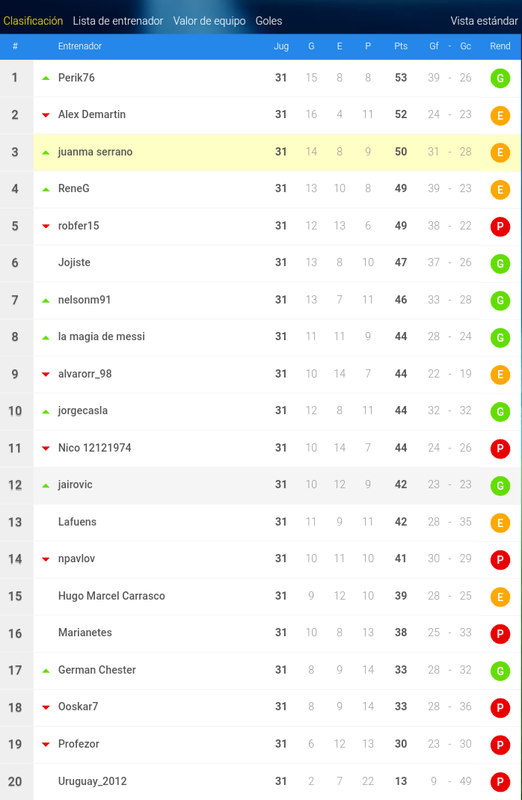Click the orange E form badge for Alex Demartin
This screenshot has height=800, width=522.
pos(500,116)
